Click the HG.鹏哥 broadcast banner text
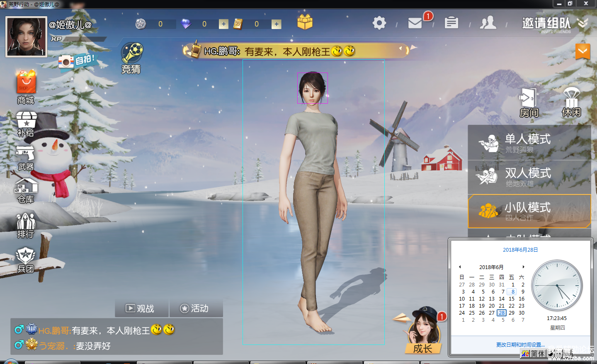 click(x=280, y=51)
